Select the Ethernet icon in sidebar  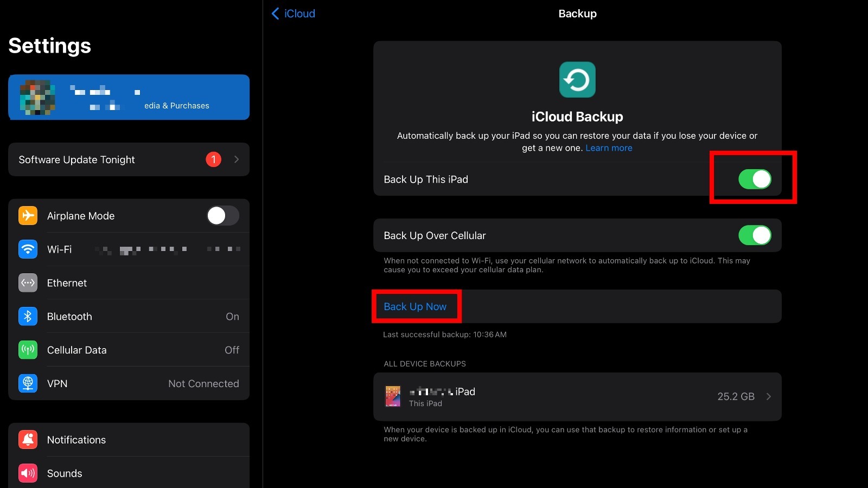click(x=28, y=283)
